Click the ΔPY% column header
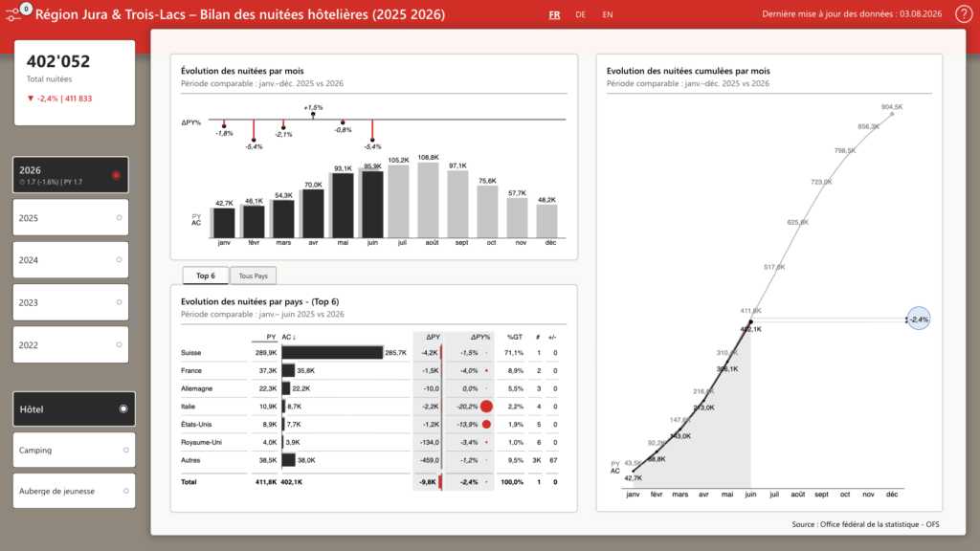The height and width of the screenshot is (551, 980). [x=480, y=337]
